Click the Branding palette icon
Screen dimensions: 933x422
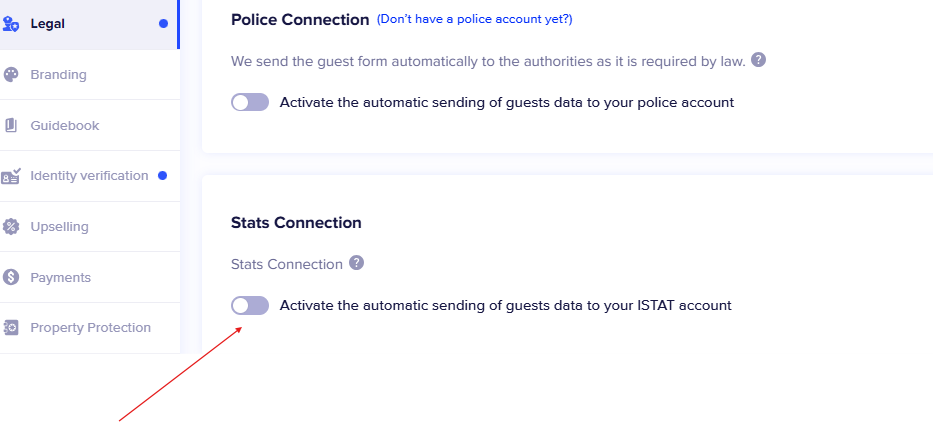11,75
